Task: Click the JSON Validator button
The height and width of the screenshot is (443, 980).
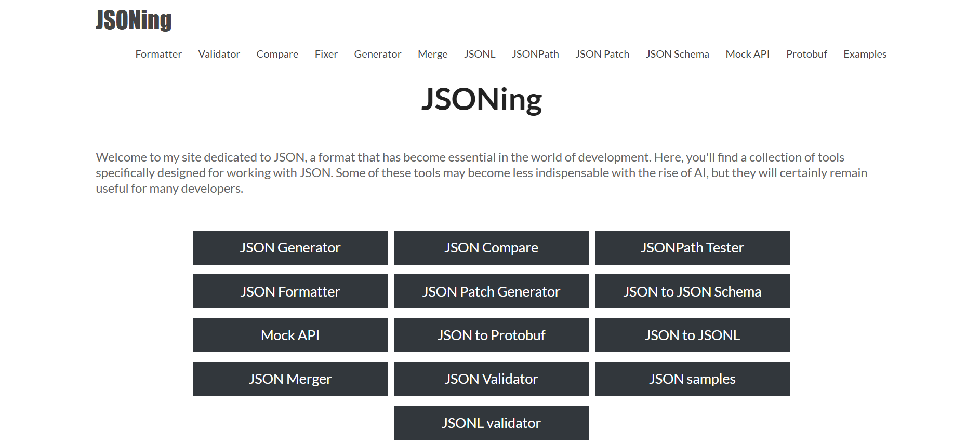Action: (x=491, y=379)
